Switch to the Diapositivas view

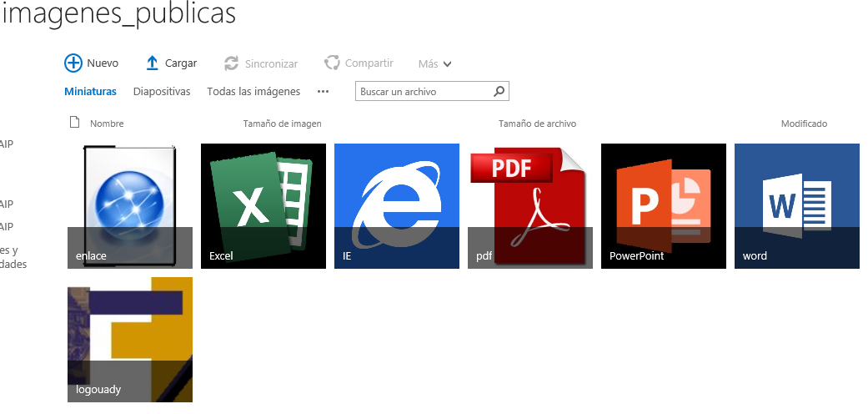click(x=162, y=92)
